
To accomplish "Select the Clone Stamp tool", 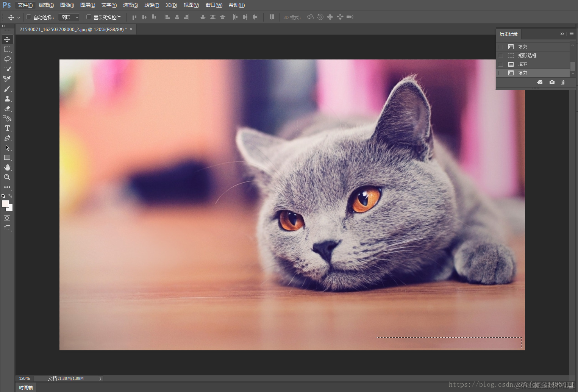I will (x=7, y=98).
